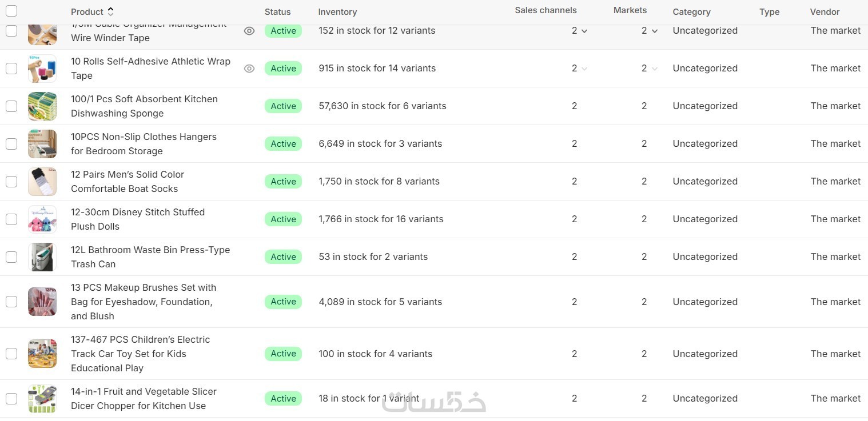This screenshot has height=421, width=868.
Task: Check the box for Non-Slip Clothes Hangers
Action: click(11, 144)
